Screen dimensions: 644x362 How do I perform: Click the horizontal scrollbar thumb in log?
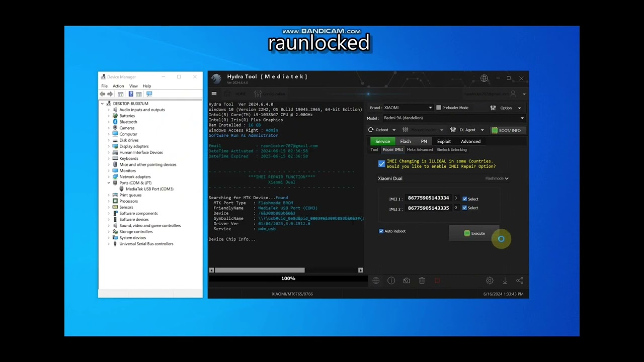click(260, 270)
